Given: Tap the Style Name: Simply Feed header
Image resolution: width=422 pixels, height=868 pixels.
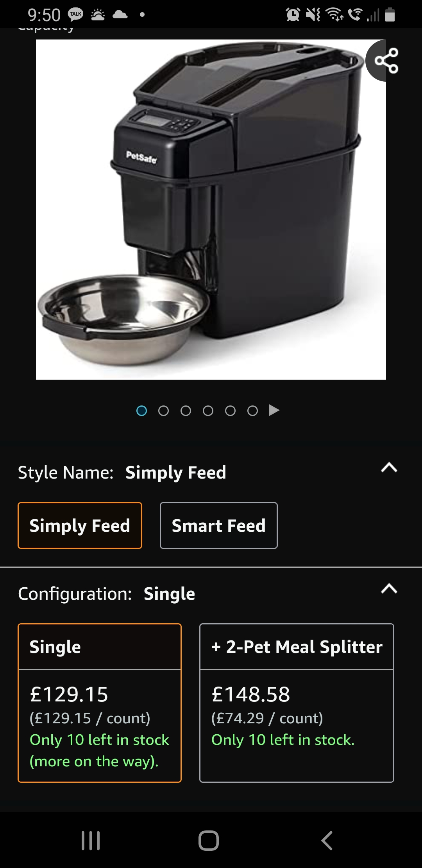Looking at the screenshot, I should pyautogui.click(x=122, y=472).
